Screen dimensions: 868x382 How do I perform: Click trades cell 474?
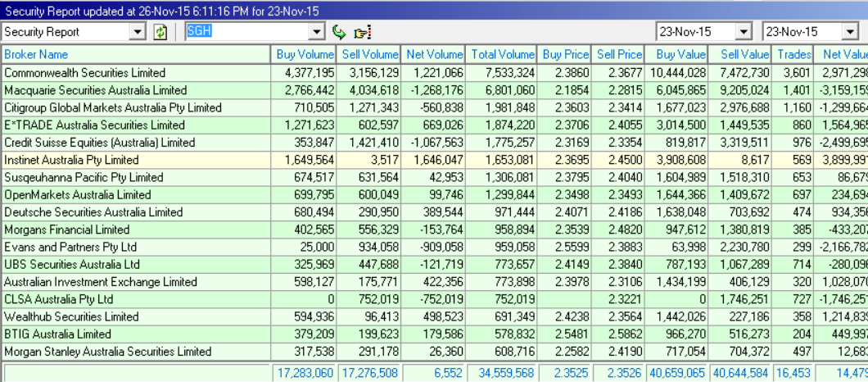793,212
